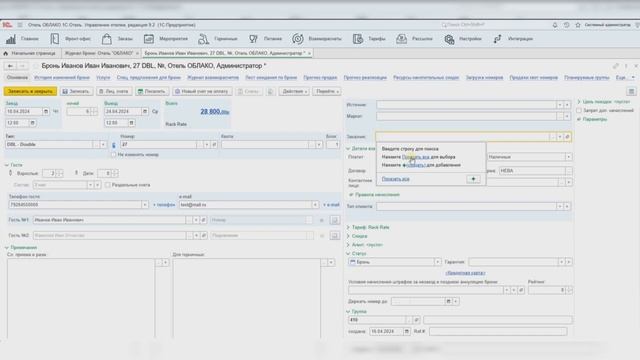Open the Тип room type dropdown

[103, 144]
